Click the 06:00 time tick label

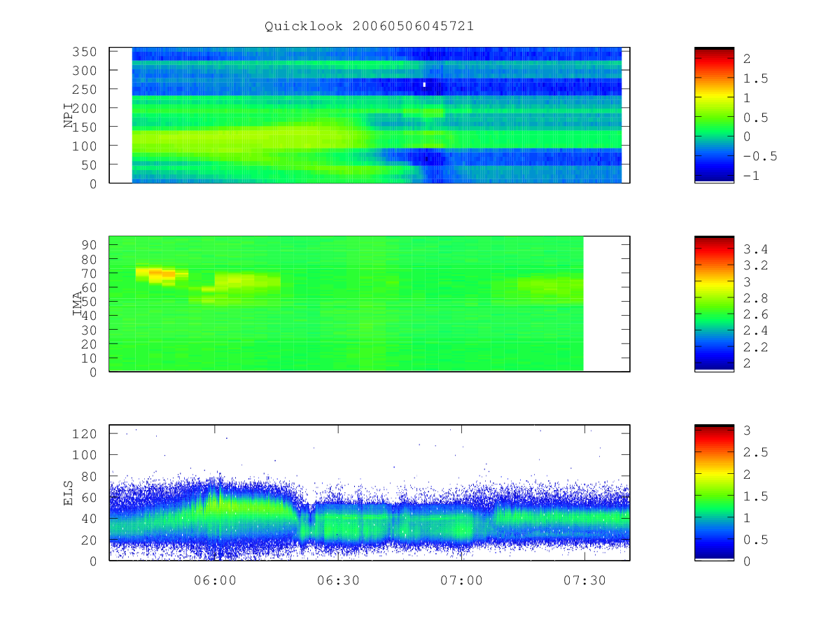[215, 580]
